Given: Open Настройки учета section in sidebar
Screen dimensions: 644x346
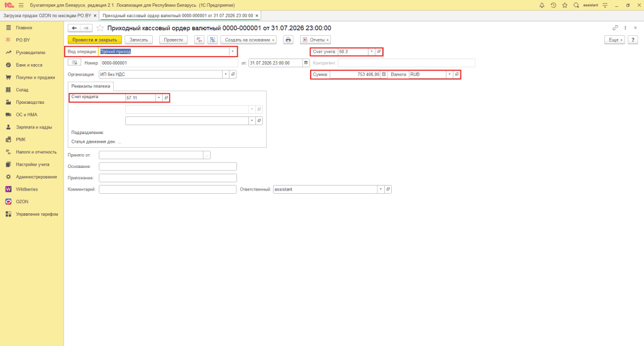Looking at the screenshot, I should [x=33, y=164].
